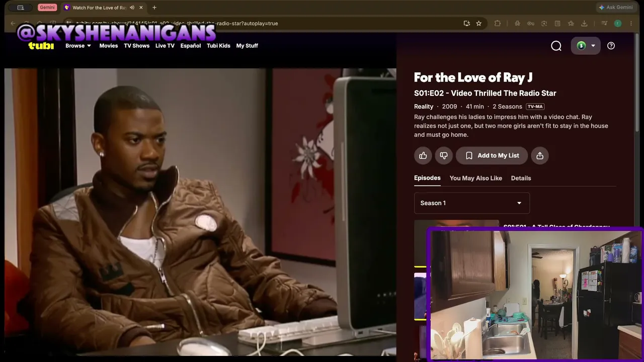Click the title For the Love of Ray J
Screen dimensions: 644x362
pyautogui.click(x=473, y=77)
